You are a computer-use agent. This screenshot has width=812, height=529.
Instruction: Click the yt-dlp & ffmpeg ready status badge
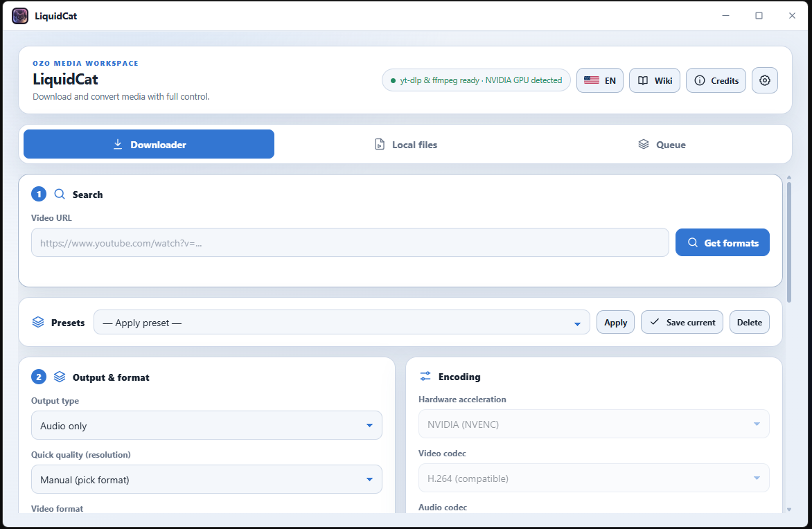476,80
